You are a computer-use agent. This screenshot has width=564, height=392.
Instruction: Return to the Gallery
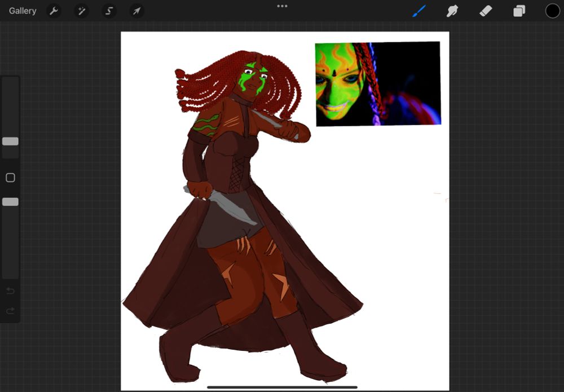pyautogui.click(x=22, y=10)
